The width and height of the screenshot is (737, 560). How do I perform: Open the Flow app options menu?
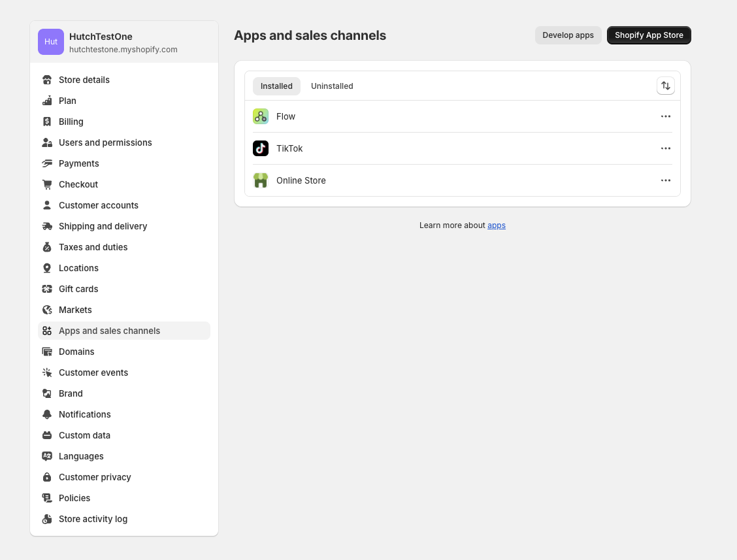point(665,116)
